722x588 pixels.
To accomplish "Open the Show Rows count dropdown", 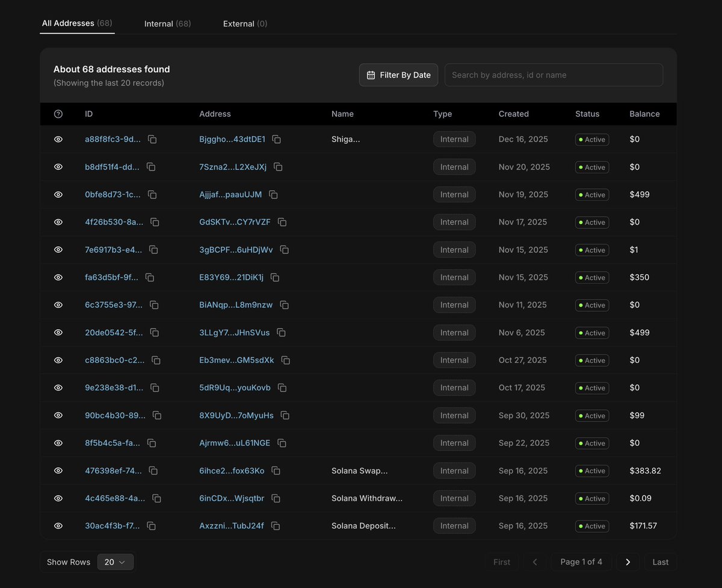I will pos(116,562).
